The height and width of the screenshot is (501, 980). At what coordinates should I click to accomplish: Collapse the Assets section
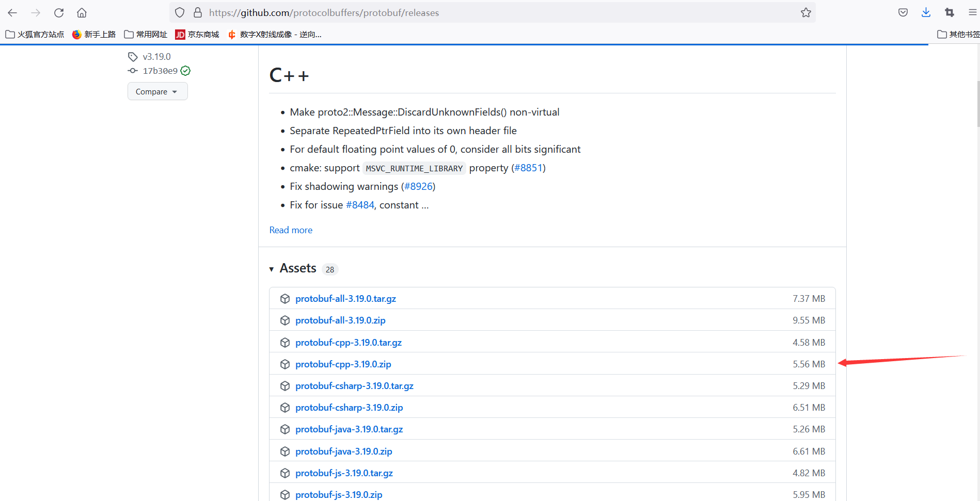point(272,269)
